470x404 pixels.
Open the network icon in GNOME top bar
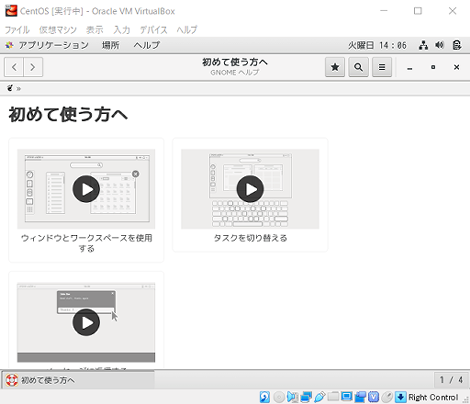tap(423, 45)
